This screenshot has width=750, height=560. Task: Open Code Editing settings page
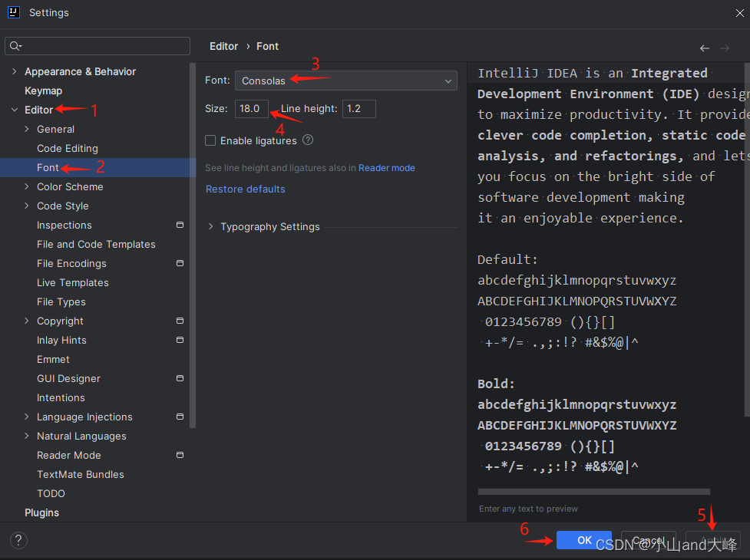(68, 149)
